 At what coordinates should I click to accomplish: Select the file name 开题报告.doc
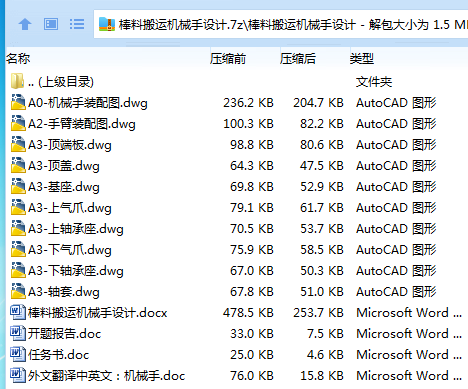[64, 334]
